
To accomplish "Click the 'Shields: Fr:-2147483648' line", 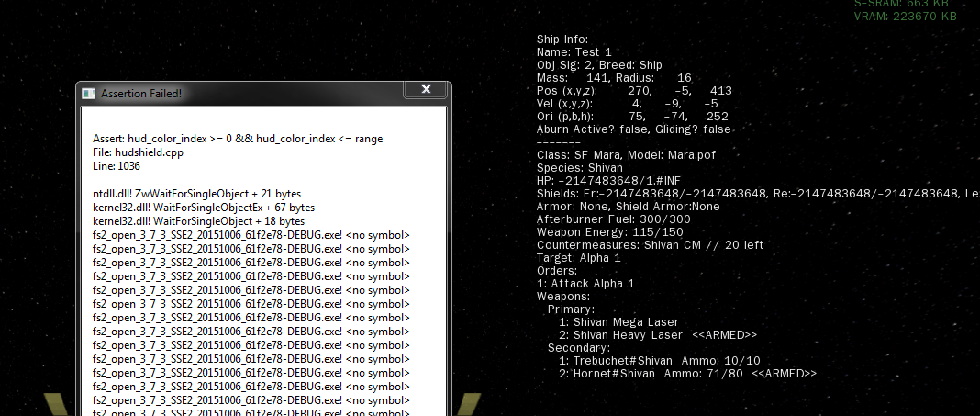I will (x=758, y=194).
